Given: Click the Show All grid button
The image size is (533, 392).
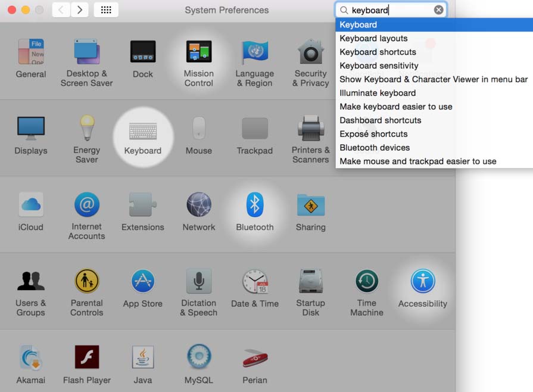Looking at the screenshot, I should [106, 10].
